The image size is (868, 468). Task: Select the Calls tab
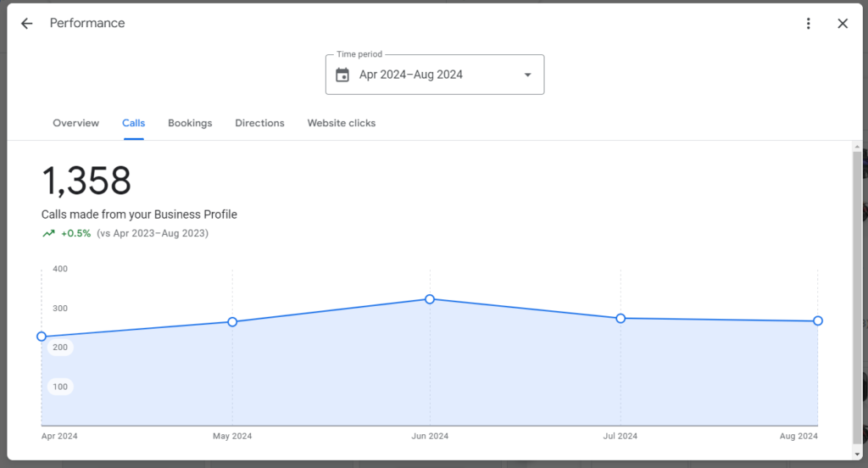(x=133, y=123)
